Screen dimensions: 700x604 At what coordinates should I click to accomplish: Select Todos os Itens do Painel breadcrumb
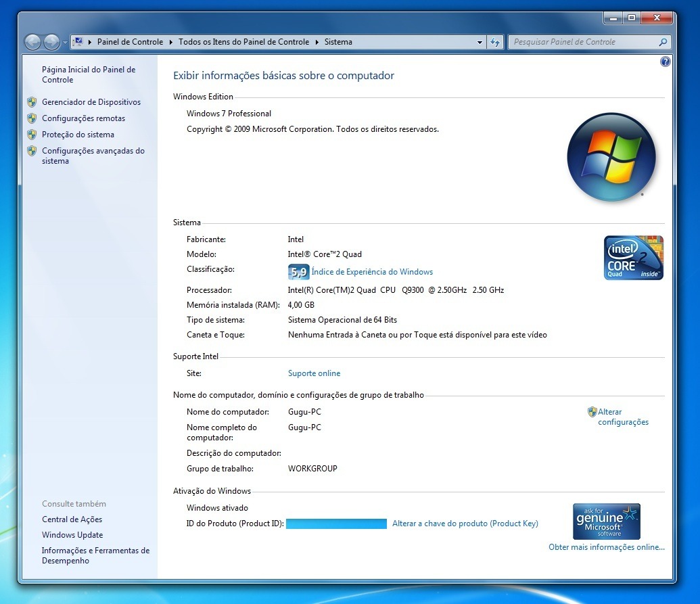tap(243, 42)
